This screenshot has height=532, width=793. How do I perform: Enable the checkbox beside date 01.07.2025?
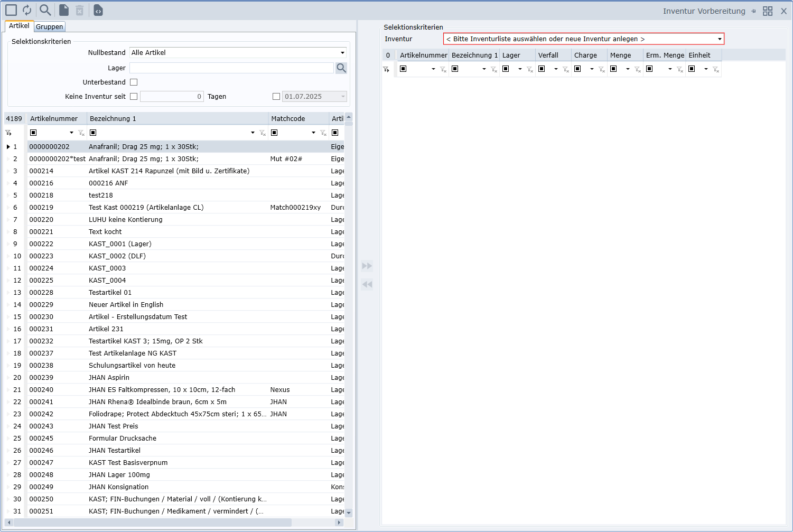point(276,97)
